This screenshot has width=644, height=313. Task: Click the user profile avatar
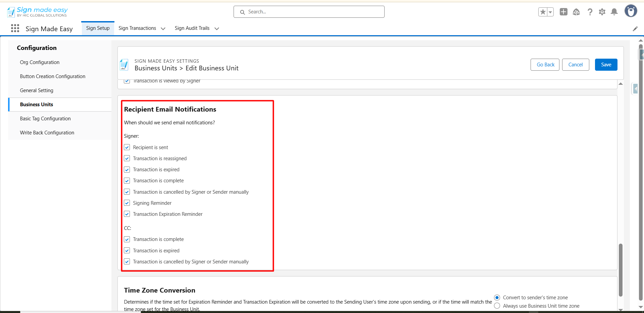point(631,11)
